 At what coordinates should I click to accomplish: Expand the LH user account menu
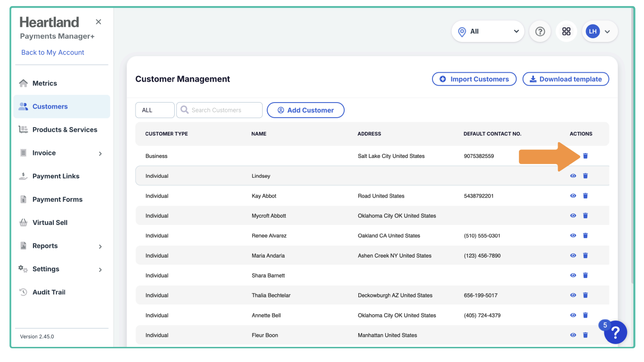coord(600,32)
